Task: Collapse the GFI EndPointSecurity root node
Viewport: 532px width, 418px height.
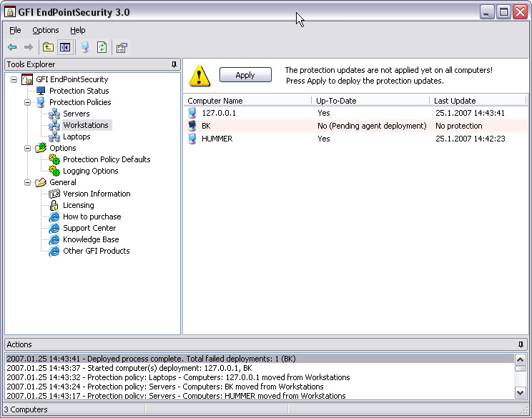Action: tap(14, 79)
